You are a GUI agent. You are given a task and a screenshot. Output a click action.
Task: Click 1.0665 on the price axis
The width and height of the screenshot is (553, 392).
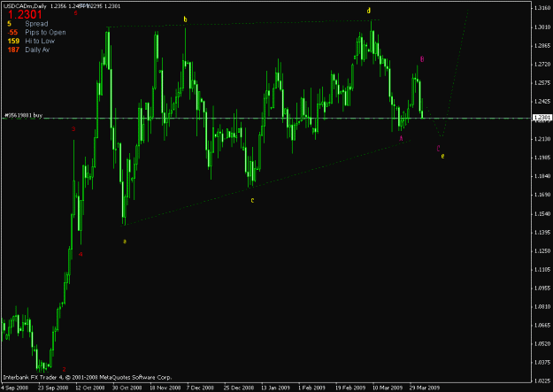tap(542, 326)
